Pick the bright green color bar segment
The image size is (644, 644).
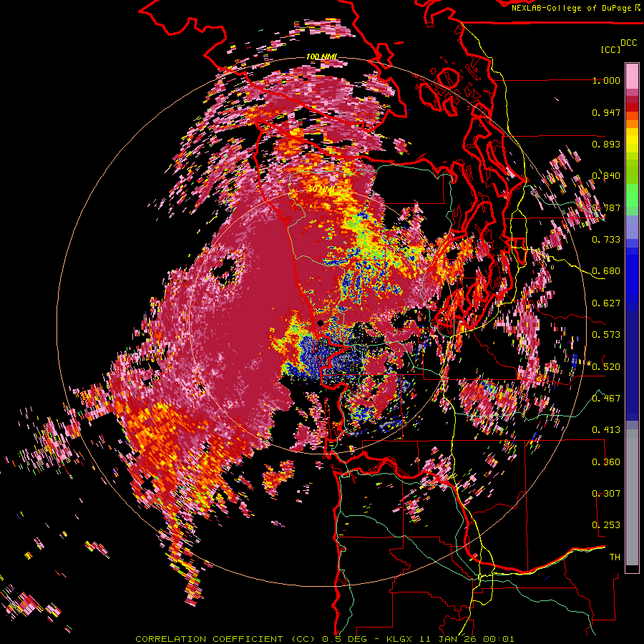pyautogui.click(x=632, y=195)
